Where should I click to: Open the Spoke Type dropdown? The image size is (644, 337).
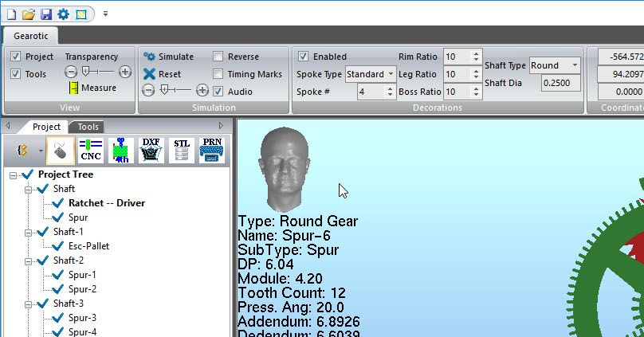click(x=391, y=74)
